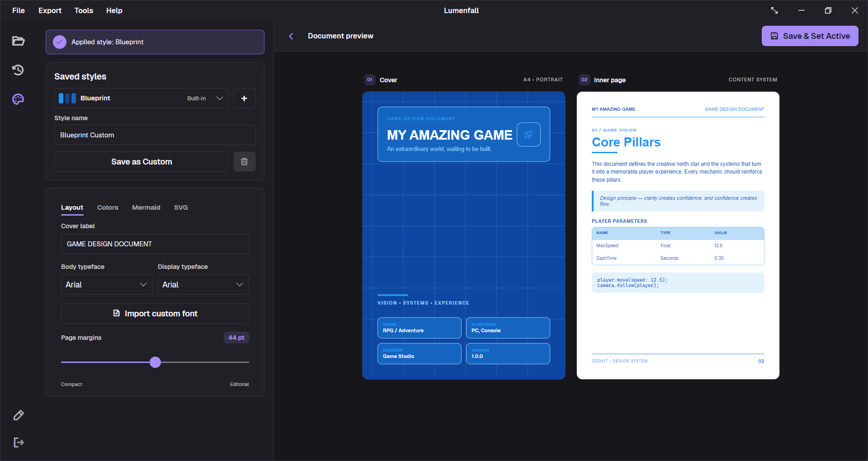Click the Cover label input field

coord(155,244)
